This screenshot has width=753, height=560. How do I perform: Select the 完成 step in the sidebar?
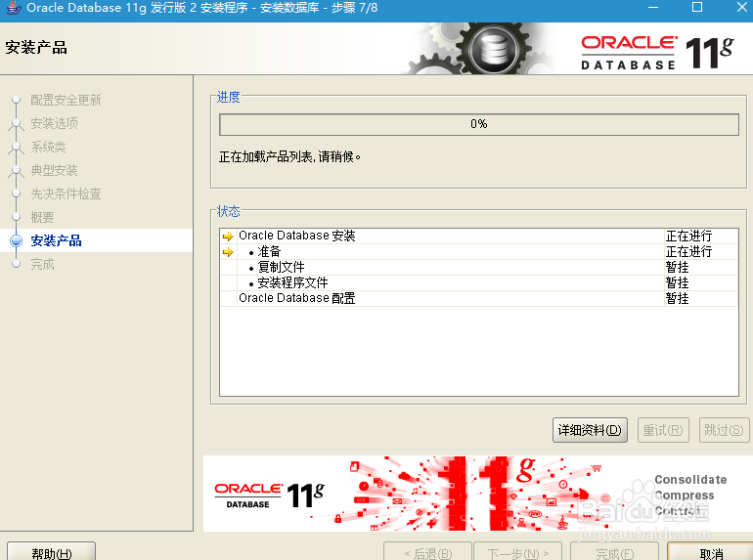coord(42,264)
